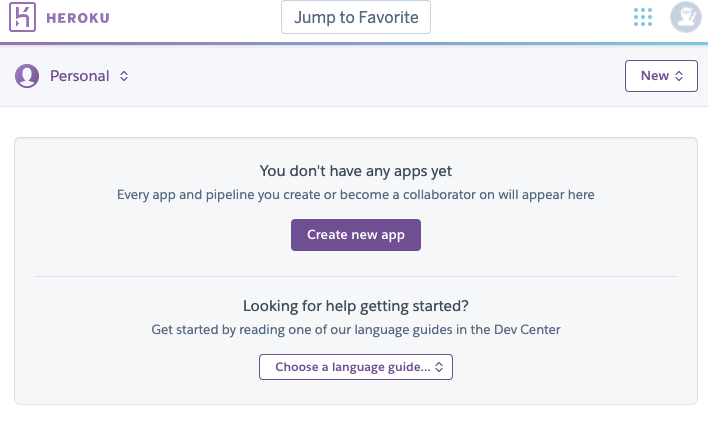Open the Jump to Favorite box
This screenshot has width=708, height=442.
[x=356, y=17]
